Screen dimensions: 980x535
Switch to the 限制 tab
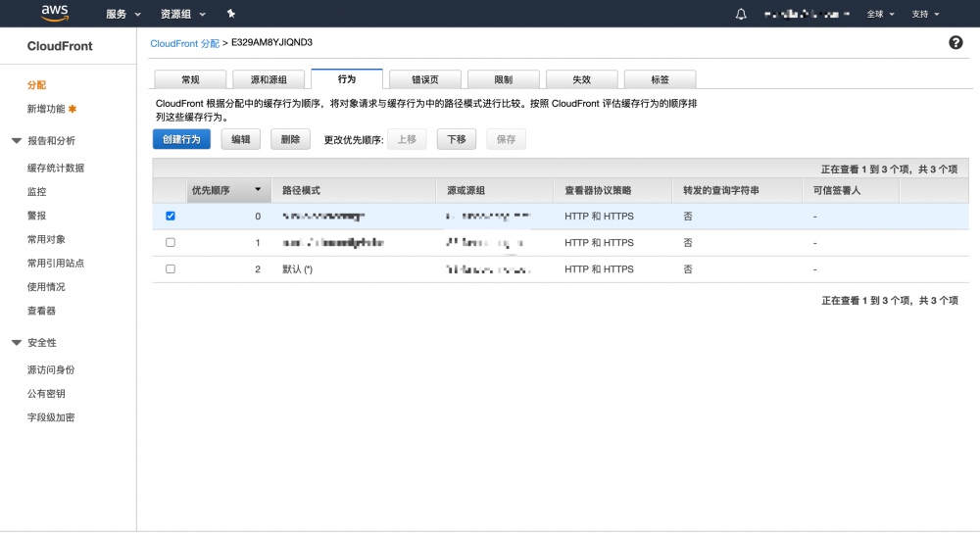pyautogui.click(x=503, y=79)
